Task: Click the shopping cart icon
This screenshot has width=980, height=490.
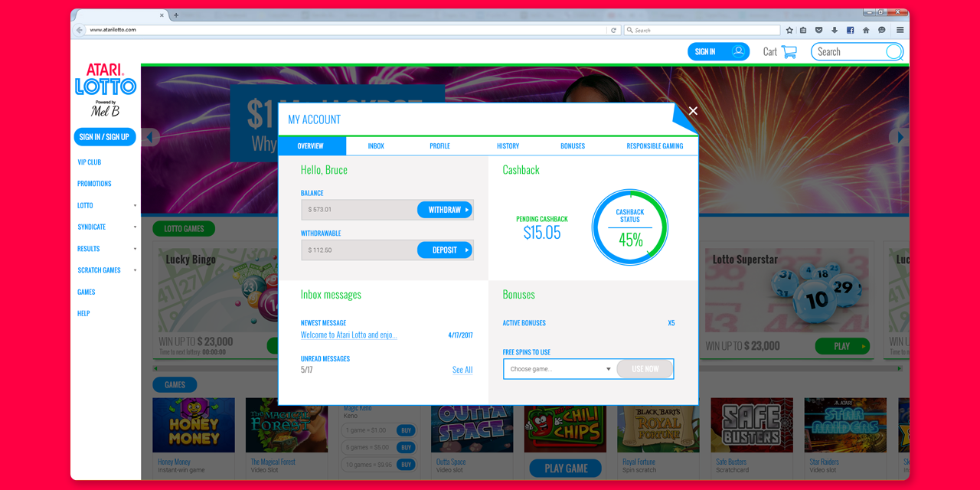Action: [x=789, y=52]
